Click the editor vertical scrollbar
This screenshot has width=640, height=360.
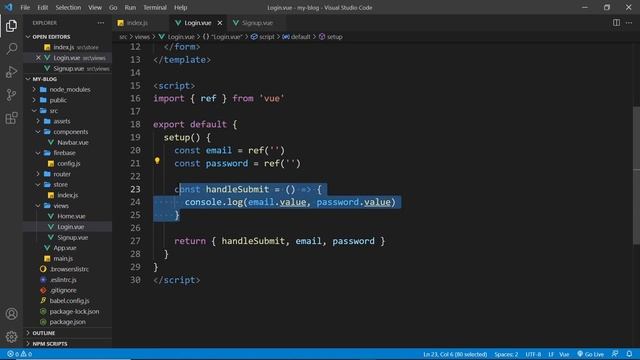click(x=636, y=176)
